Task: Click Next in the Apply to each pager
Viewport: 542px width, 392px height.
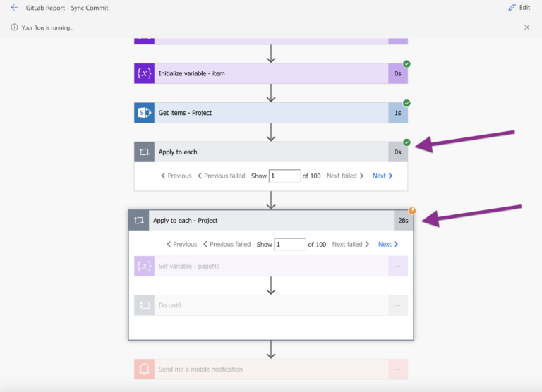Action: coord(383,176)
